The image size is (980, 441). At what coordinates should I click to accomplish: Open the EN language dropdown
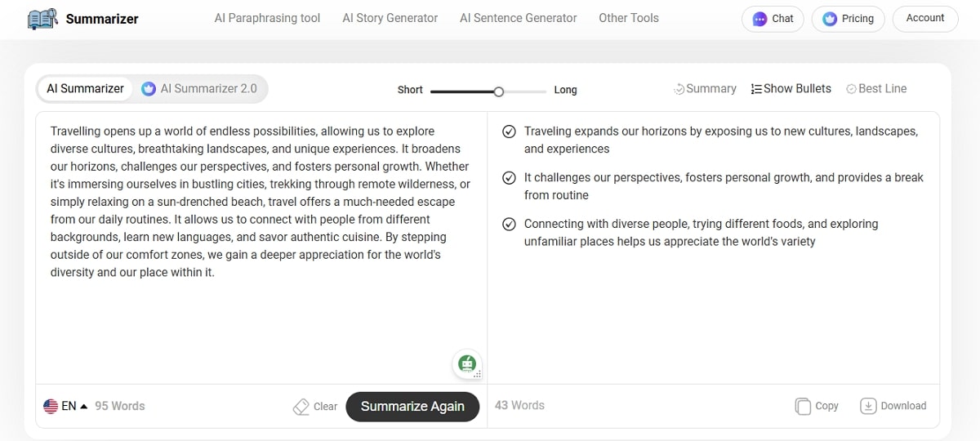click(x=65, y=406)
